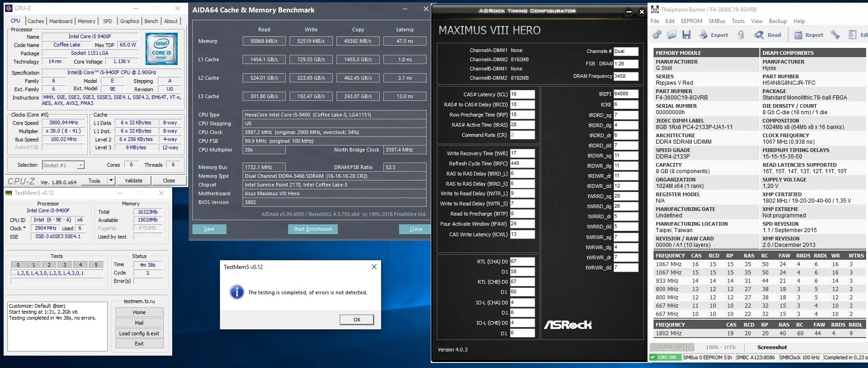The image size is (868, 368).
Task: Click the Read toolbar button in Thaiphoon
Action: click(768, 35)
